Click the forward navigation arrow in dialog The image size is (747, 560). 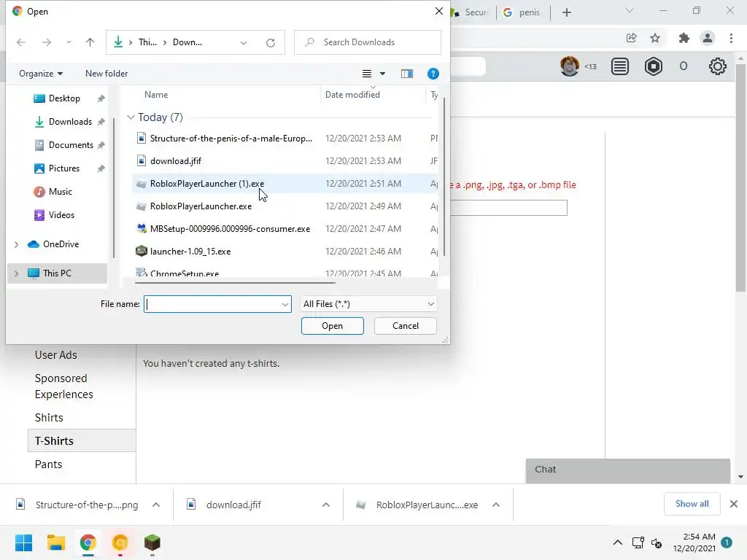(x=46, y=42)
